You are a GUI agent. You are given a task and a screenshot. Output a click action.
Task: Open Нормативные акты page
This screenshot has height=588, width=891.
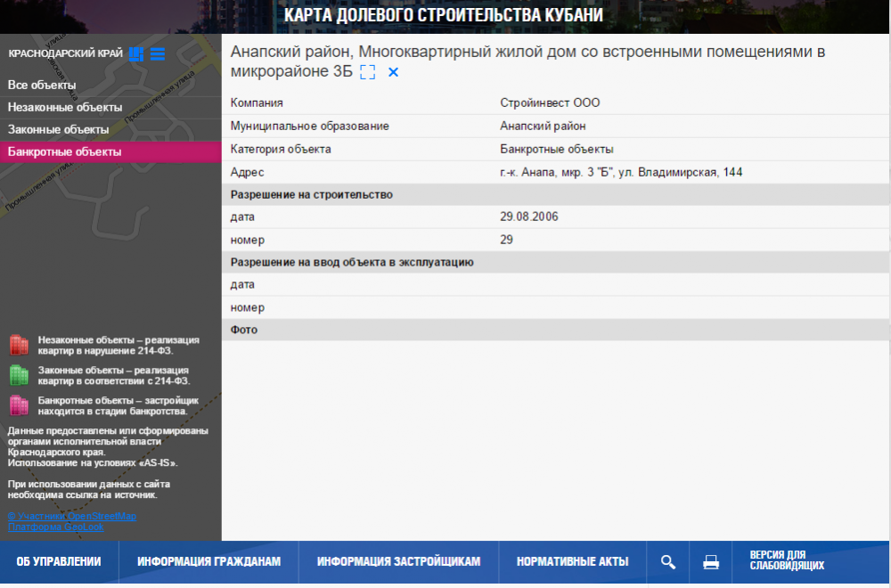click(573, 562)
